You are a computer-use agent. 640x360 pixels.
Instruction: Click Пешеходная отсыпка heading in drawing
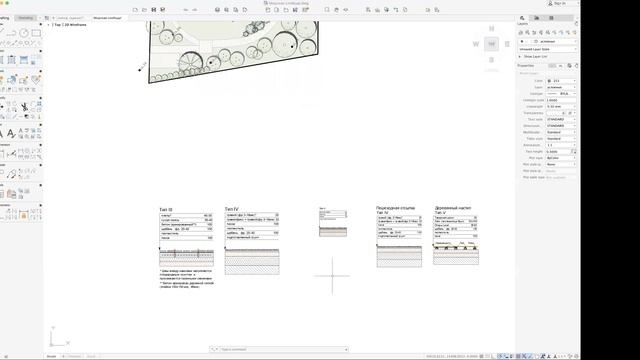[x=395, y=208]
